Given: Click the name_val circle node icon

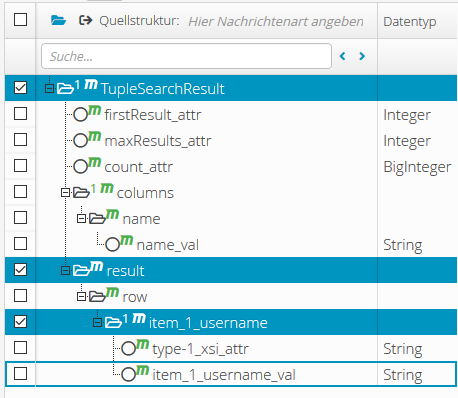Looking at the screenshot, I should [x=113, y=244].
